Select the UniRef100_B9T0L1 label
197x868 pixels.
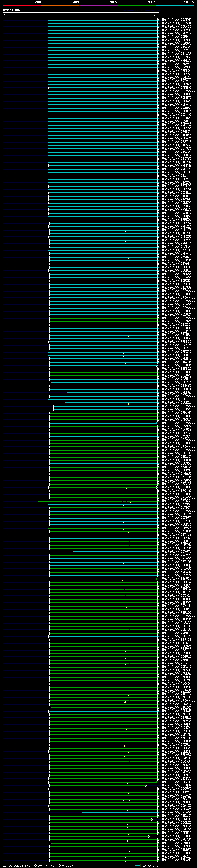point(176,81)
